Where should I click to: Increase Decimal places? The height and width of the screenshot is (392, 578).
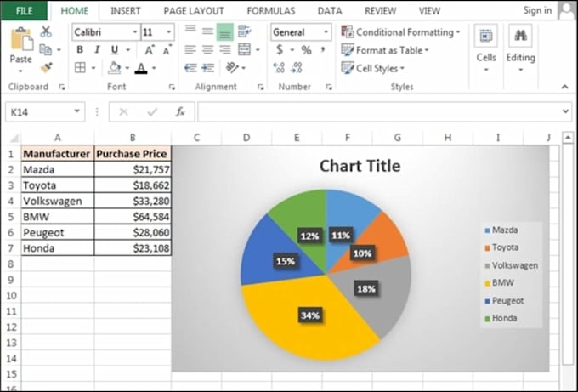(x=279, y=68)
